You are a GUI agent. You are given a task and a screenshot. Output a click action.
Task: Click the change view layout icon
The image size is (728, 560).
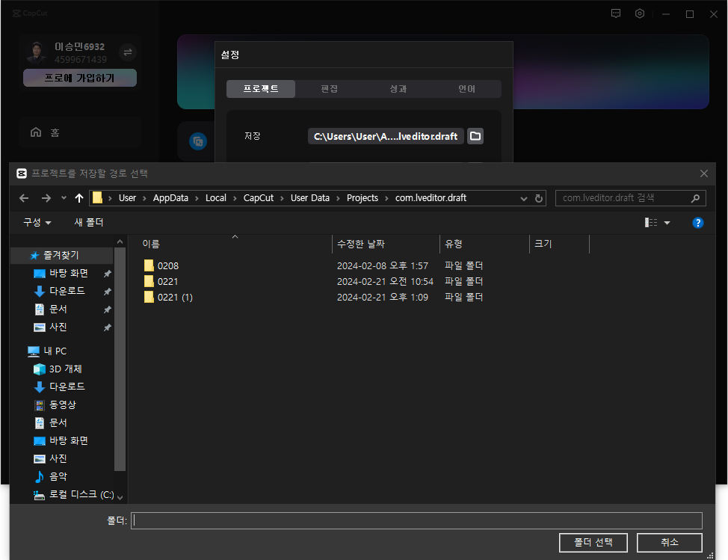pos(651,223)
